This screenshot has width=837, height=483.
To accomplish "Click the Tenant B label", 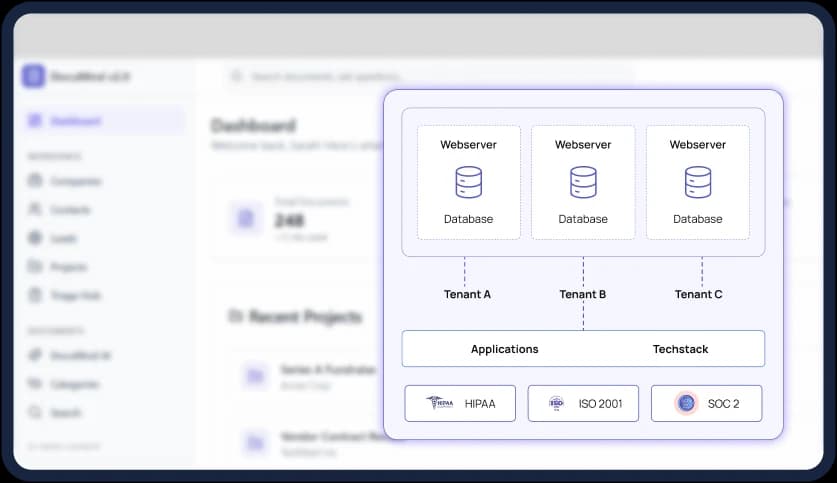I will [583, 294].
